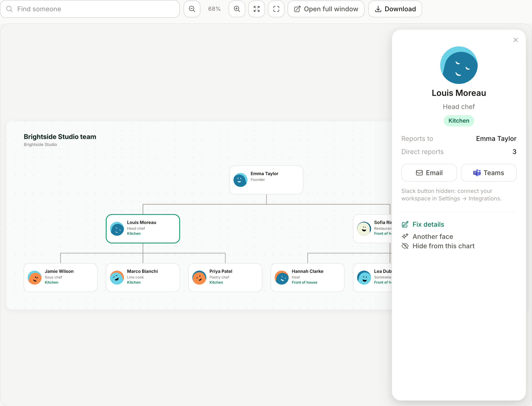Select the Marco Bianchi Line cook card
Viewport: 532px width, 406px height.
[x=143, y=278]
